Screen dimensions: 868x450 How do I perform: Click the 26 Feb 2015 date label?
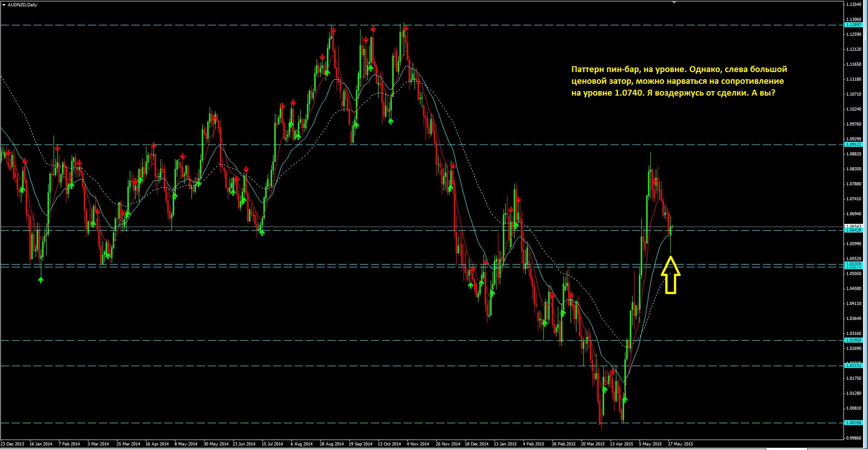(563, 444)
